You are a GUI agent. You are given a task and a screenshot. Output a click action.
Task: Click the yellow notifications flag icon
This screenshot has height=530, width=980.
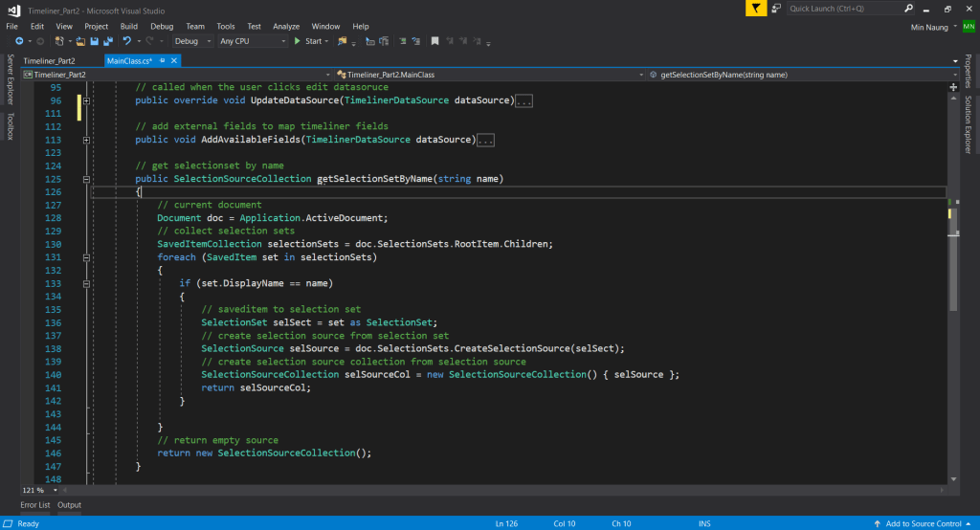coord(756,9)
